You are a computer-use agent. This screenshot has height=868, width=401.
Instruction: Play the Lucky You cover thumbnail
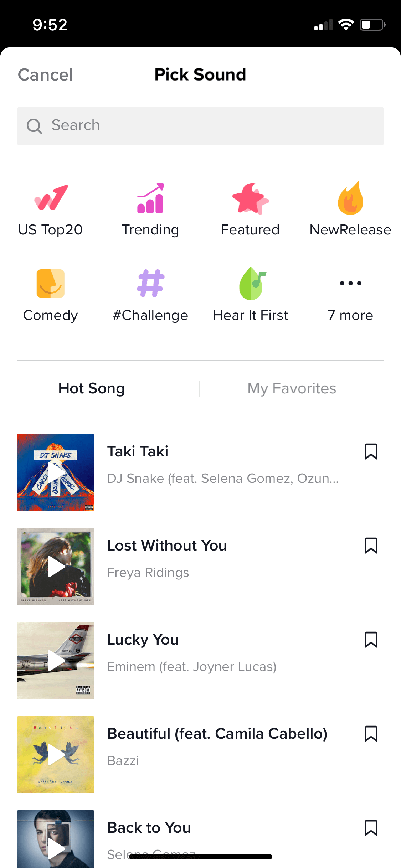pyautogui.click(x=56, y=661)
